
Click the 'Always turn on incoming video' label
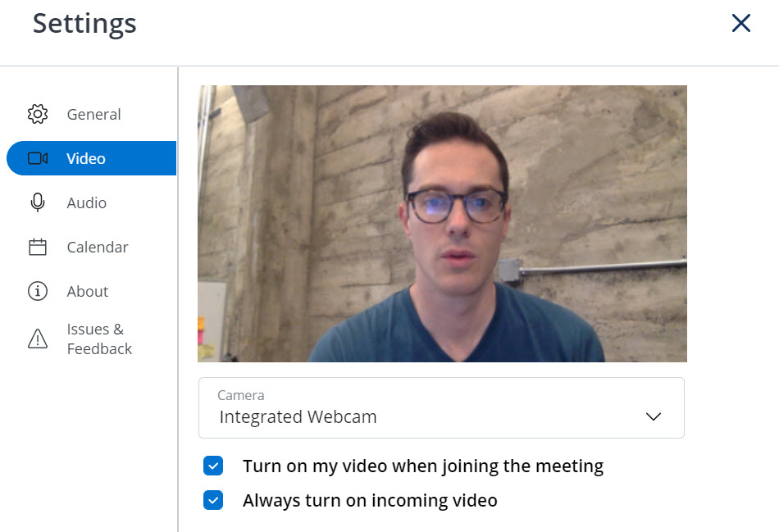pos(370,500)
